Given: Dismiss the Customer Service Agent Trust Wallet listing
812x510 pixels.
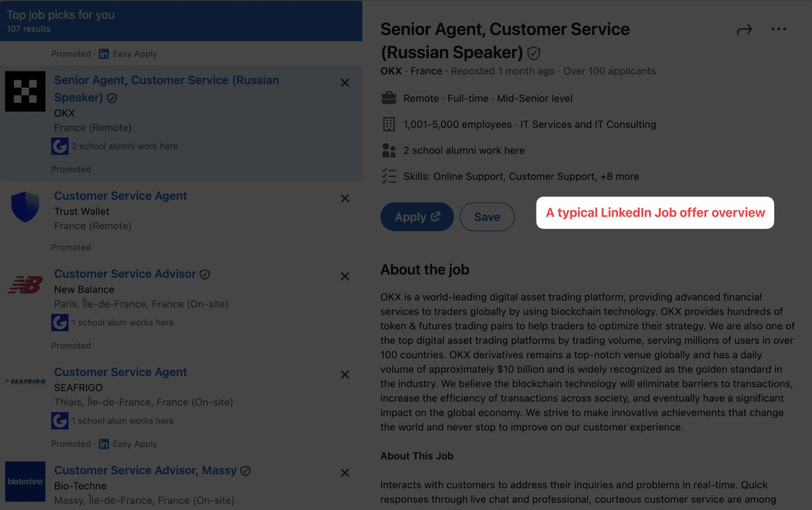Looking at the screenshot, I should coord(345,198).
